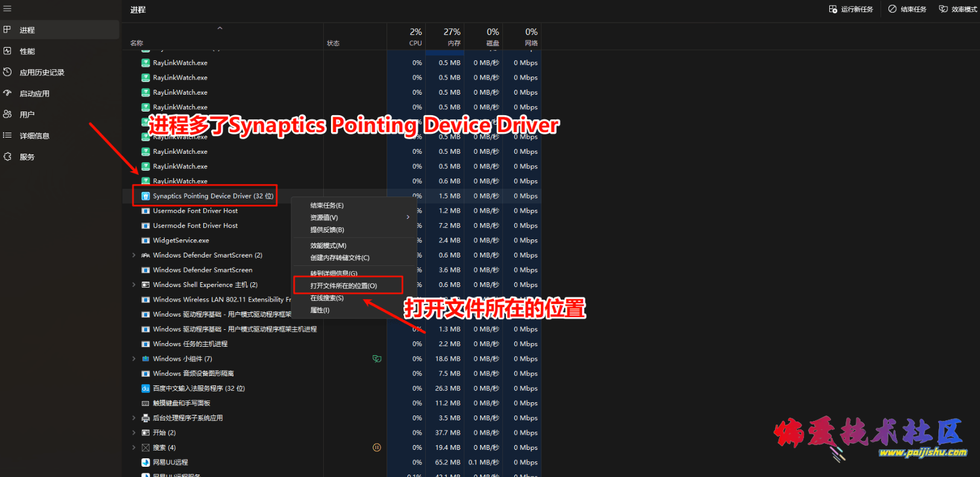The image size is (980, 477).
Task: Sort by the 状态 status column header
Action: (x=334, y=43)
